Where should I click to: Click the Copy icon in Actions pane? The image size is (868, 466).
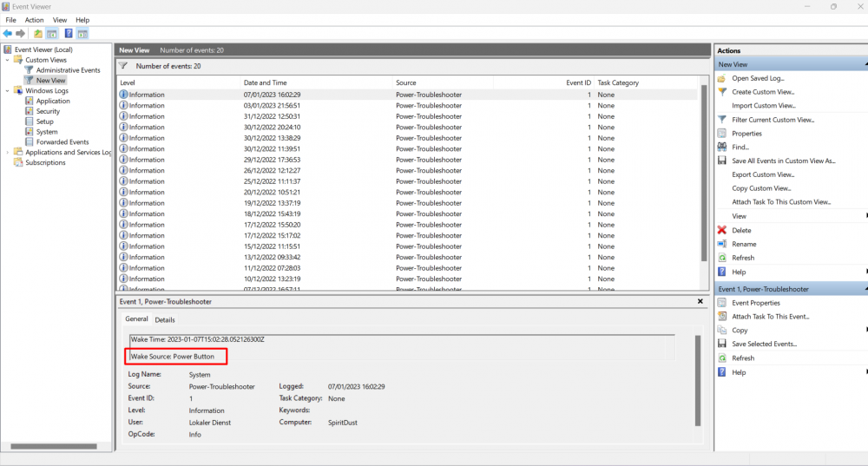(x=722, y=330)
